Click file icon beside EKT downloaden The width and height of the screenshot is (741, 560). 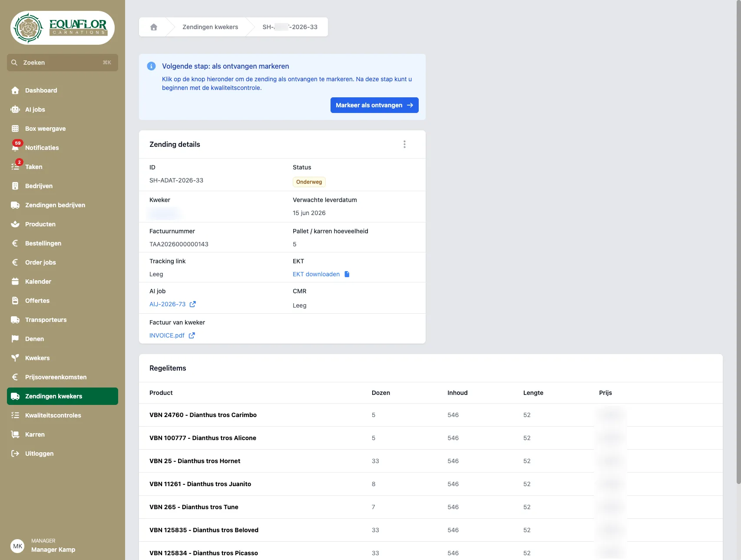(x=347, y=274)
